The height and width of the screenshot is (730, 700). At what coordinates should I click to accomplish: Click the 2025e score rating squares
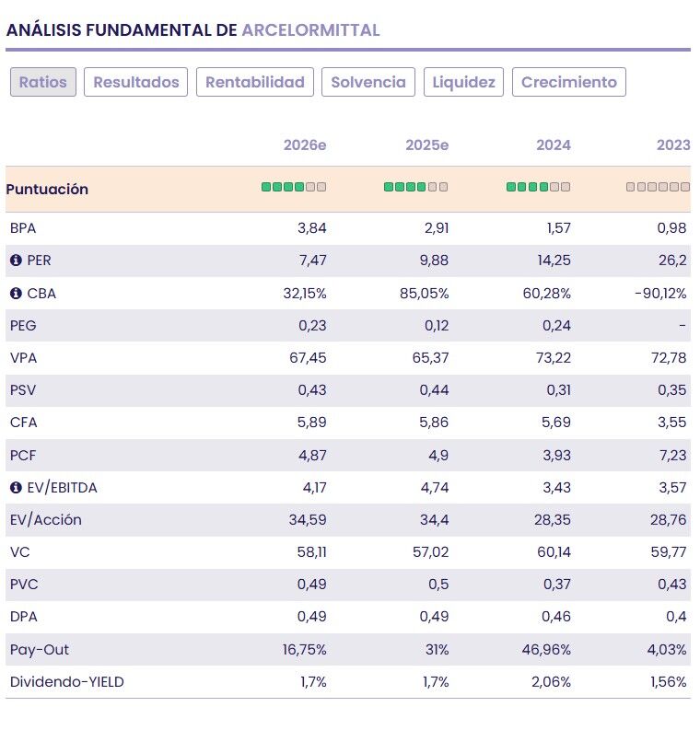416,187
